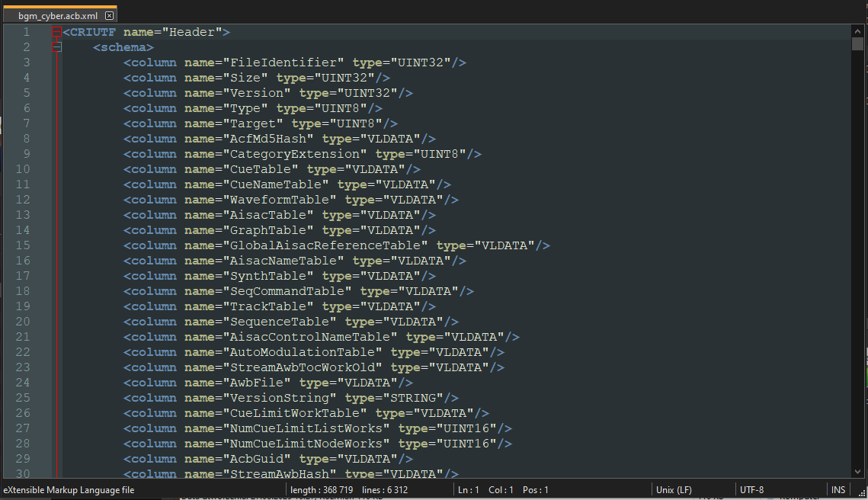Click the "CueTable" column name
This screenshot has width=868, height=500.
(x=260, y=169)
